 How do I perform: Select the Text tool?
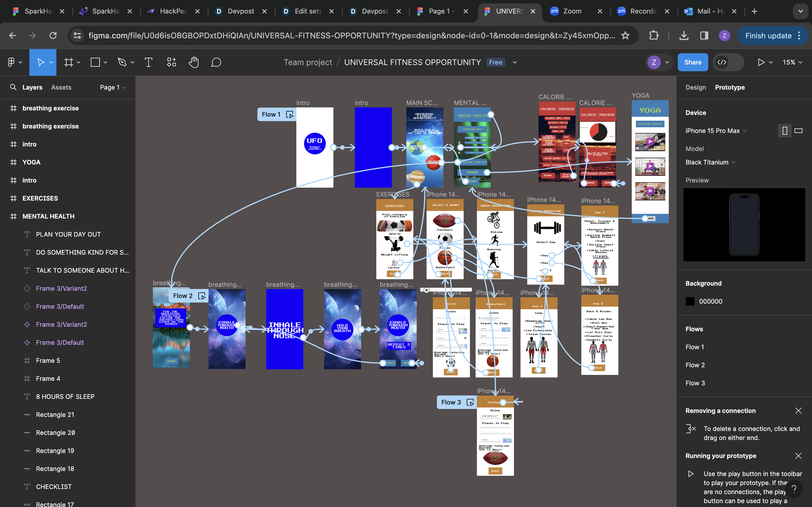tap(148, 62)
